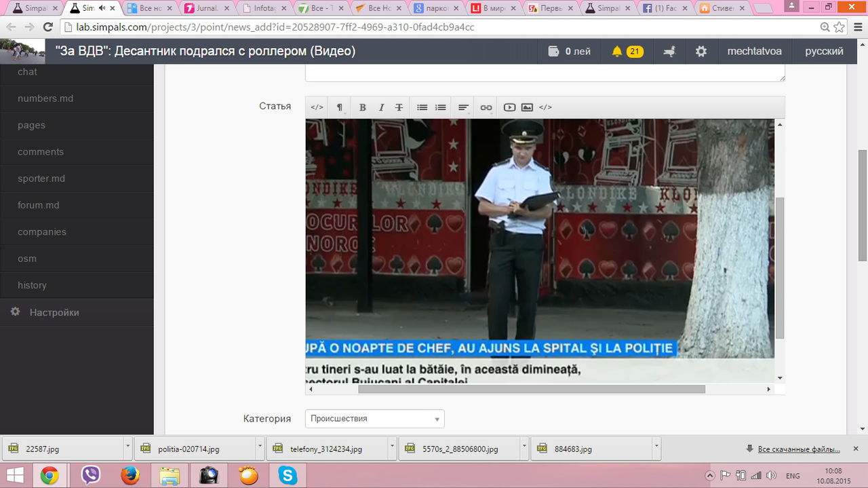This screenshot has width=868, height=488.
Task: Open the gear settings in header
Action: (x=701, y=52)
